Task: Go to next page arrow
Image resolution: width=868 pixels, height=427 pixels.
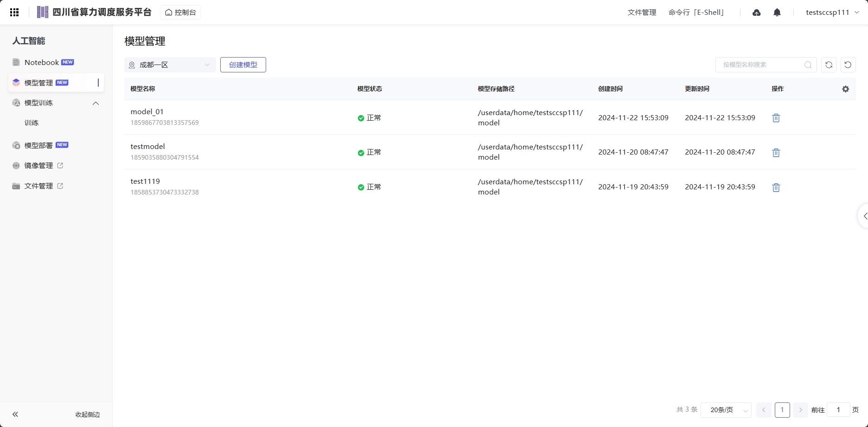Action: (800, 410)
